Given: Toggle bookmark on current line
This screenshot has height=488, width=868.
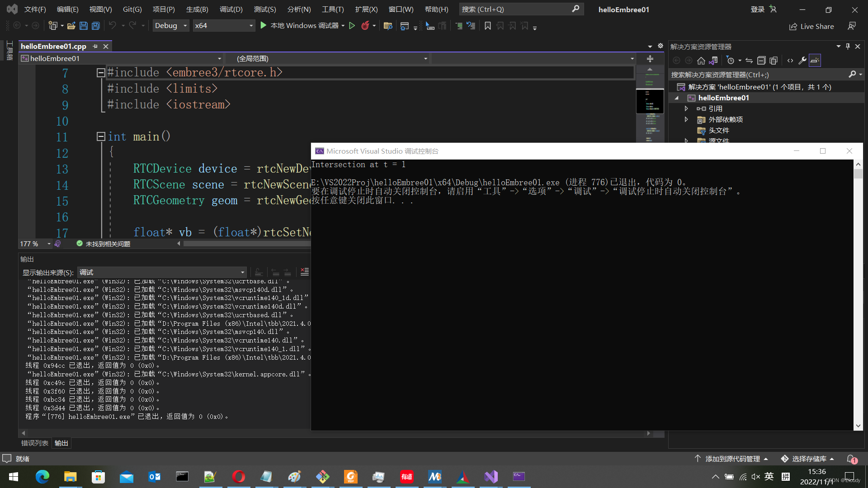Looking at the screenshot, I should 488,26.
